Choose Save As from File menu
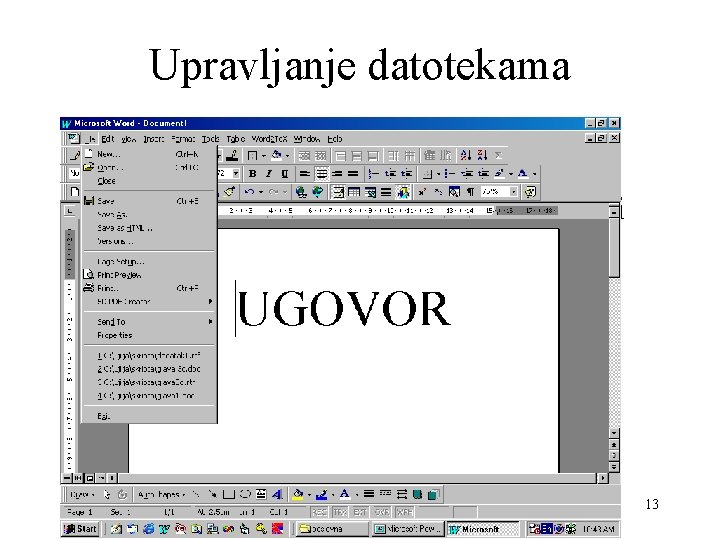720x540 pixels. (x=149, y=214)
